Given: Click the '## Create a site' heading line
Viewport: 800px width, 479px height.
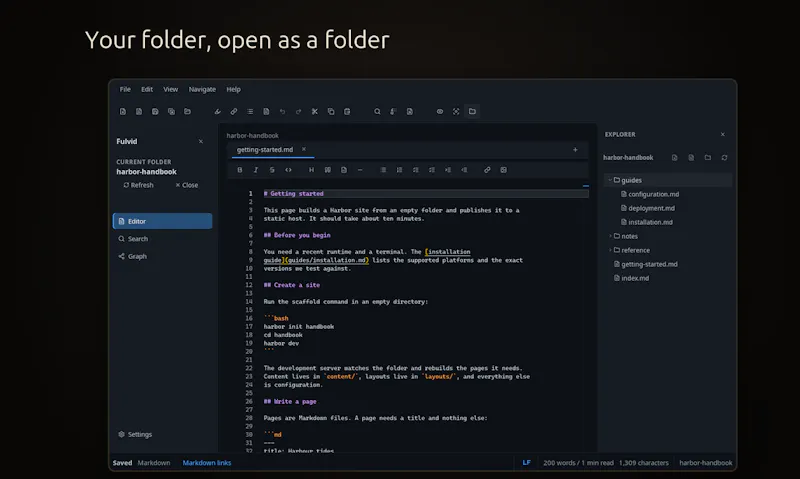Looking at the screenshot, I should click(x=292, y=285).
